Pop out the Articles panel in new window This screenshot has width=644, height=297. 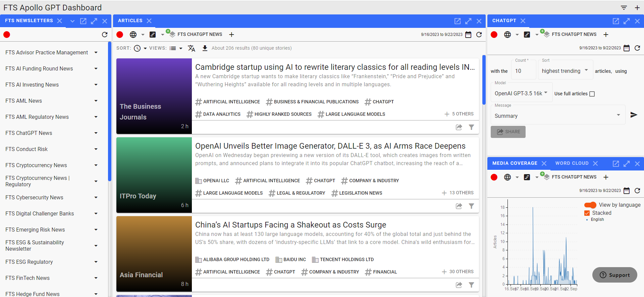458,21
